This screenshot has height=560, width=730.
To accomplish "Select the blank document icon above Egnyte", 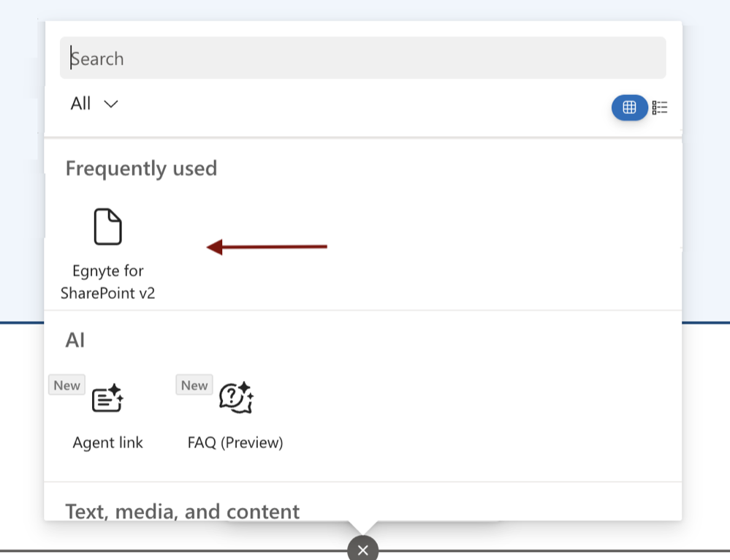I will point(107,227).
